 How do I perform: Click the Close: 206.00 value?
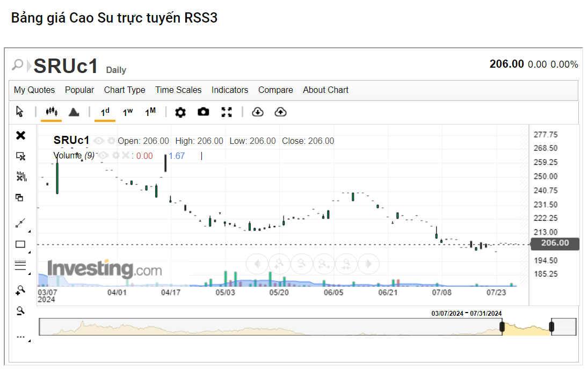(308, 141)
